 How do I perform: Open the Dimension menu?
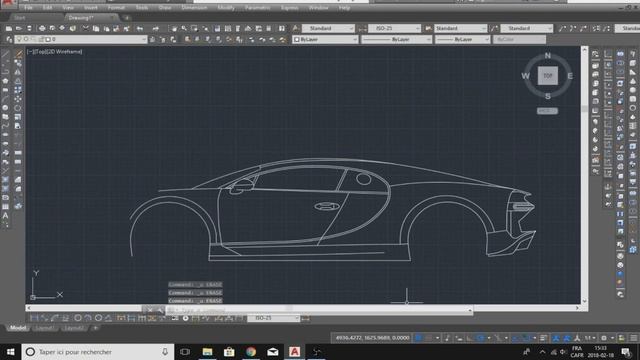pyautogui.click(x=194, y=8)
